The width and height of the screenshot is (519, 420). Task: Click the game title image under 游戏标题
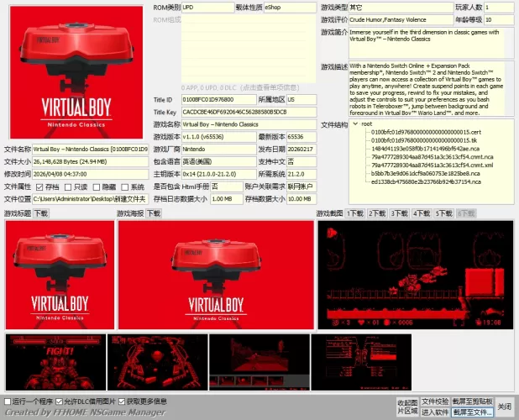tap(60, 275)
